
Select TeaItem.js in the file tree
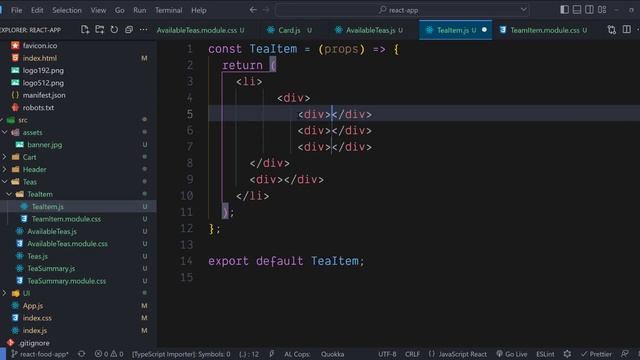click(x=47, y=207)
